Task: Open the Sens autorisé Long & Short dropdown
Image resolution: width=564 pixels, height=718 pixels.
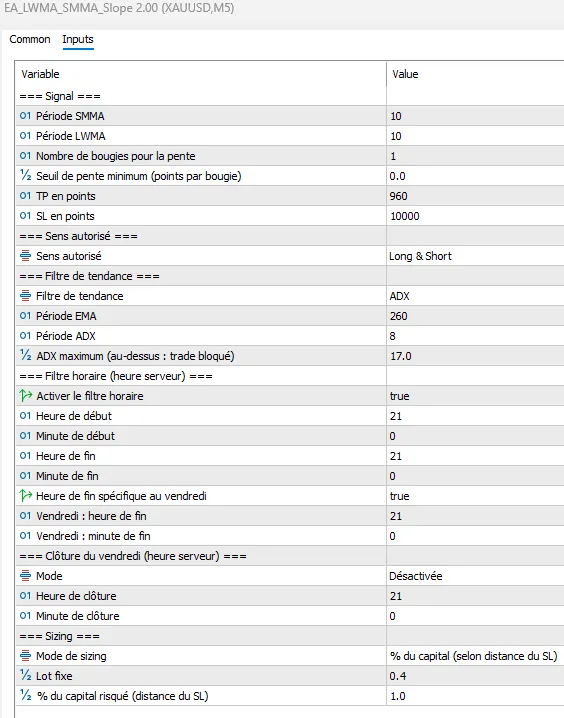Action: (475, 256)
